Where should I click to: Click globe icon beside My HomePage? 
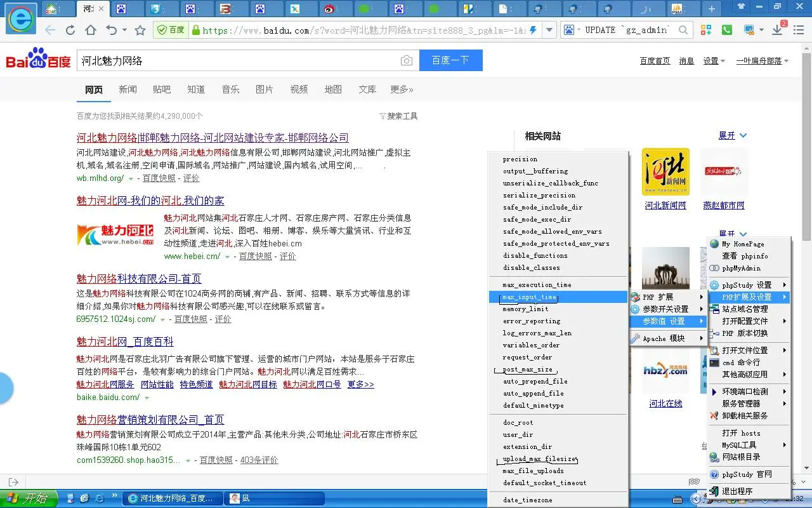click(x=714, y=244)
